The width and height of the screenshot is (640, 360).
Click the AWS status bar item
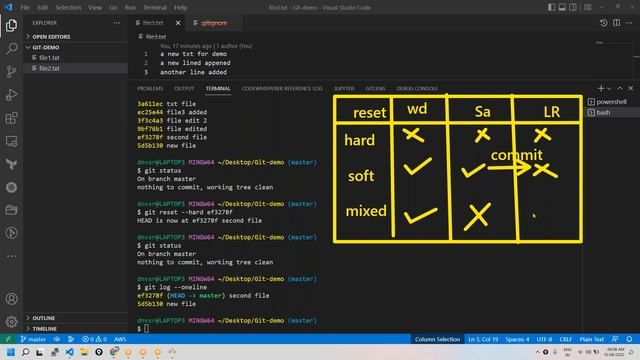[120, 339]
